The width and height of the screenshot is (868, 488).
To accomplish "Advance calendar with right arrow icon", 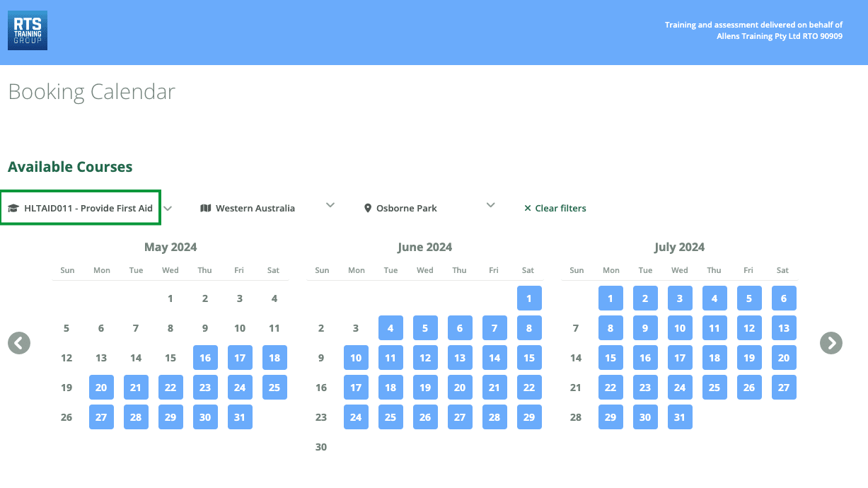I will click(x=831, y=343).
